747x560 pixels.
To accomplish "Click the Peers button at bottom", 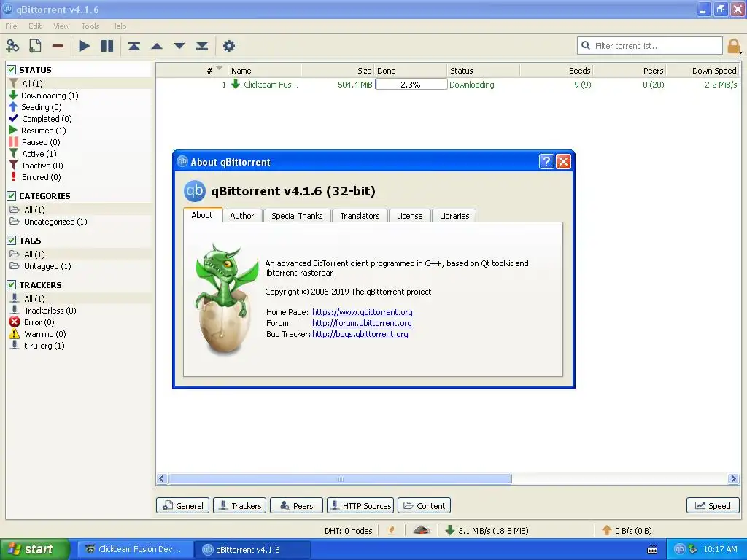I will [296, 506].
